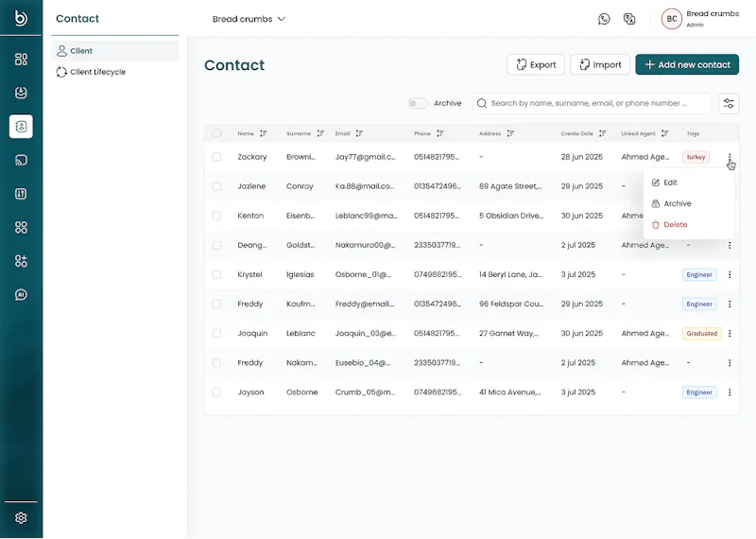Toggle the Archive switch

[418, 103]
